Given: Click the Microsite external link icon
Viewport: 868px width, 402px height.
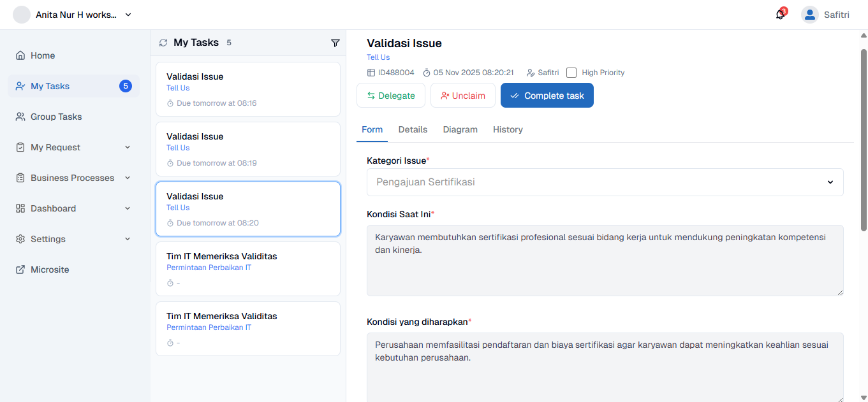Looking at the screenshot, I should [20, 269].
